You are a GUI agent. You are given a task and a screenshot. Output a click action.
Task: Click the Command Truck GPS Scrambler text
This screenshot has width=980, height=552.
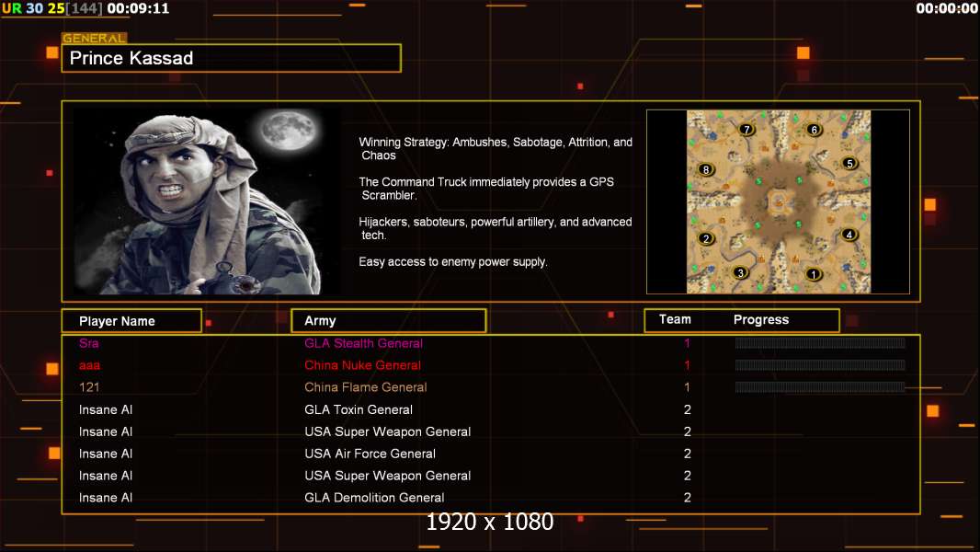pyautogui.click(x=486, y=189)
